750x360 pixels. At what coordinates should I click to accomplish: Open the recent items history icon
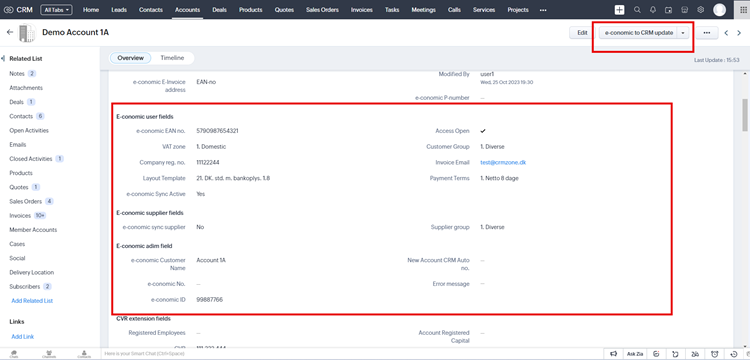point(734,354)
